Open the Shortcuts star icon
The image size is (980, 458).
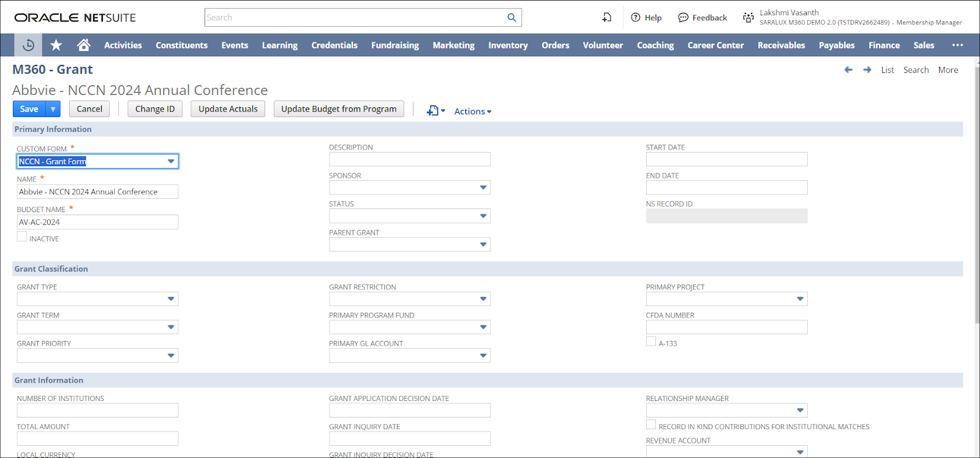pyautogui.click(x=56, y=45)
